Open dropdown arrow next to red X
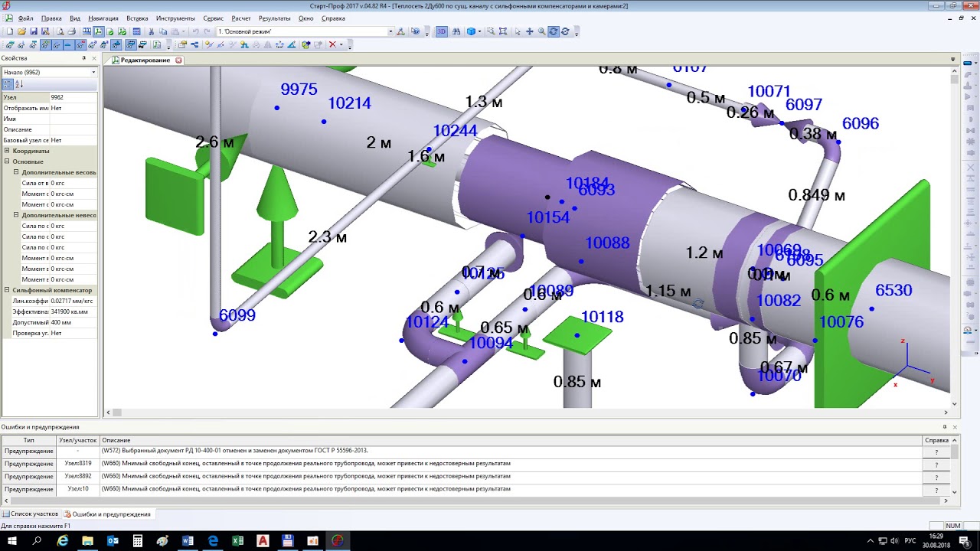The width and height of the screenshot is (980, 551). click(341, 44)
